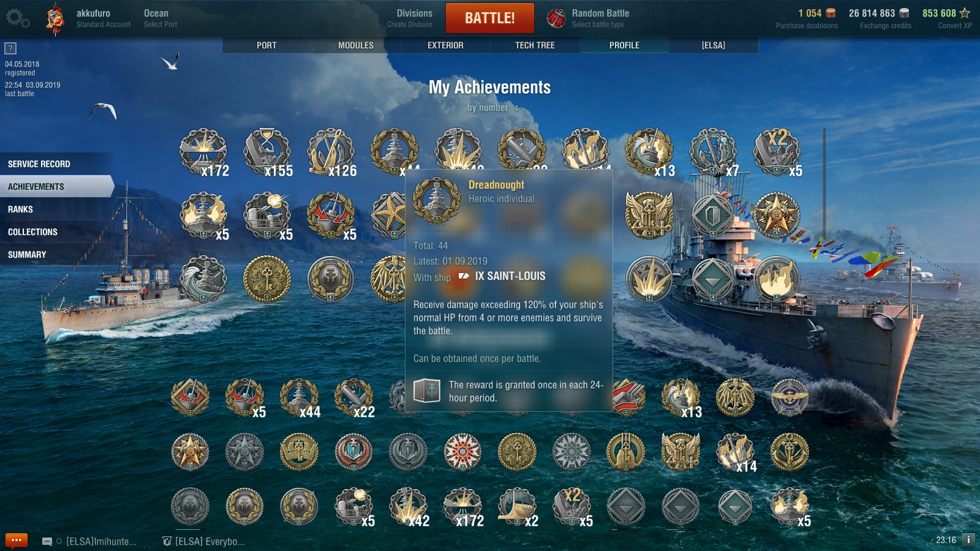Open the MODULES tab
The height and width of the screenshot is (551, 980).
click(356, 45)
